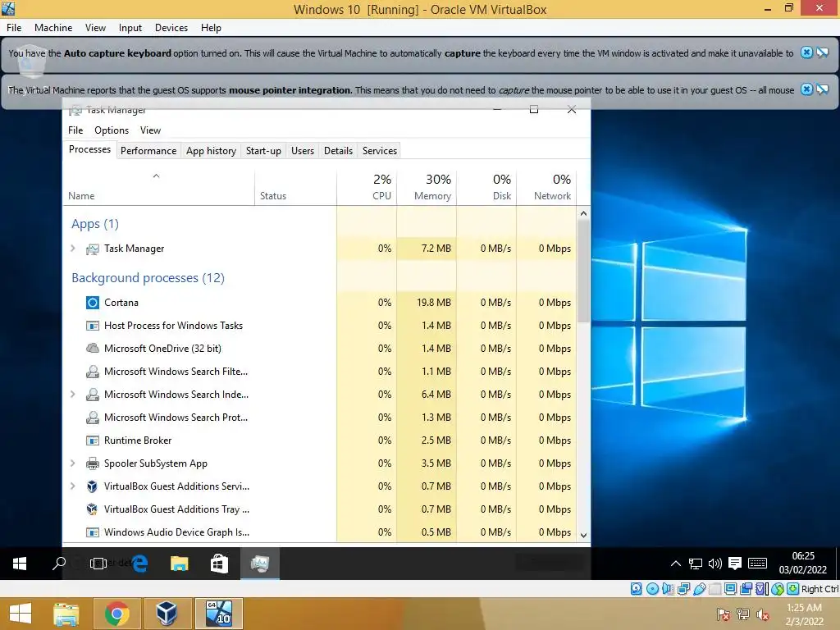
Task: Open Task Manager's View menu
Action: (x=151, y=130)
